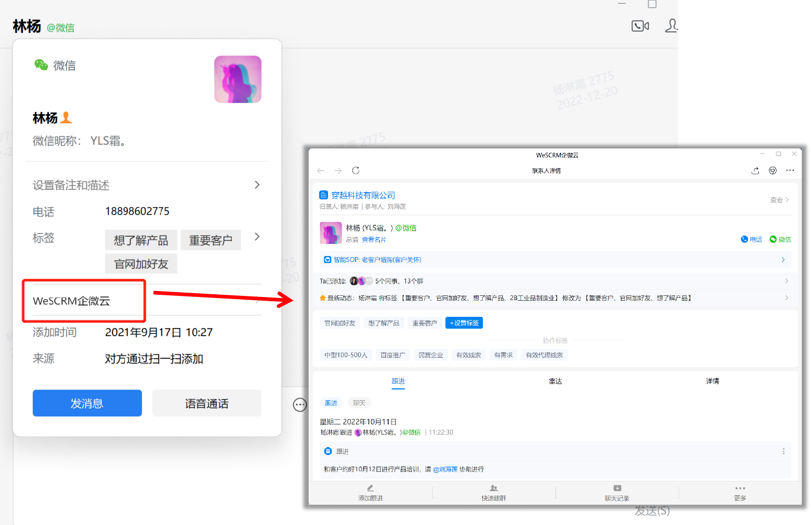Click the 智能SOP checkmark icon
The image size is (812, 525).
[x=327, y=260]
